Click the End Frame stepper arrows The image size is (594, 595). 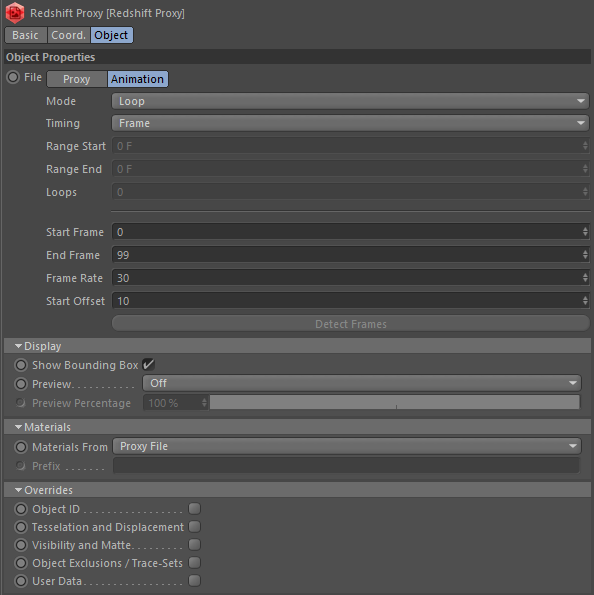tap(585, 255)
